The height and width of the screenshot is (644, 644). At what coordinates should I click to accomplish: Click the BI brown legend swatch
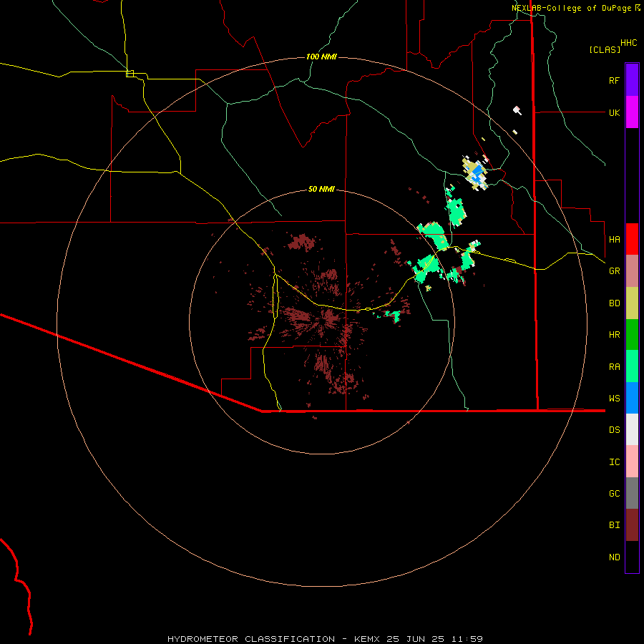(x=632, y=525)
